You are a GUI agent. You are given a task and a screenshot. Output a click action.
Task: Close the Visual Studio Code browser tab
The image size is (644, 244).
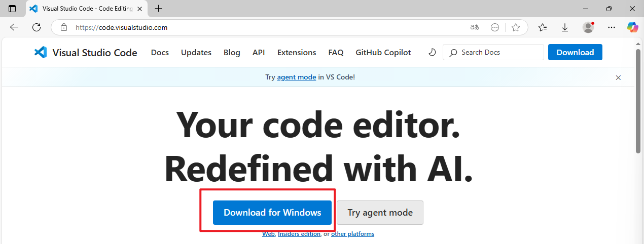pos(140,9)
